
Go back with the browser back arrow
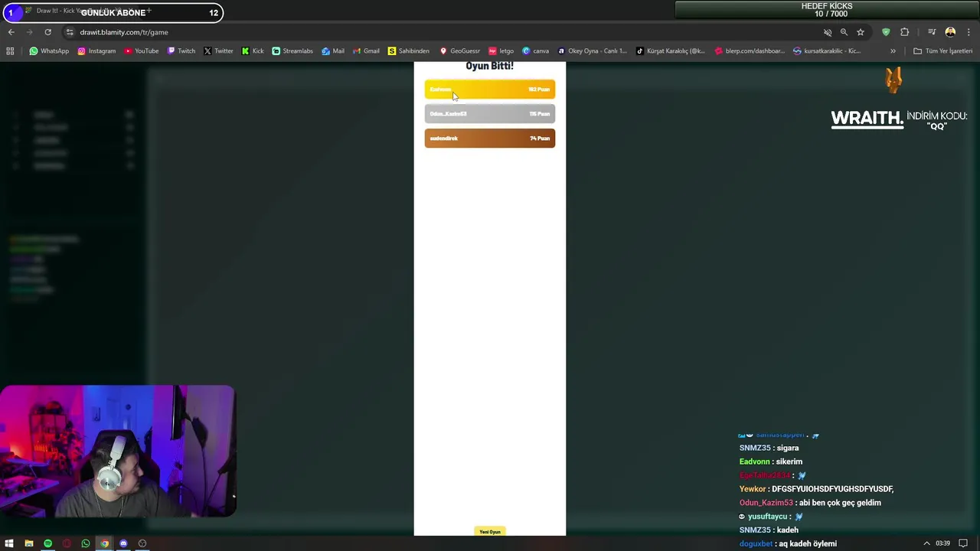click(x=11, y=32)
